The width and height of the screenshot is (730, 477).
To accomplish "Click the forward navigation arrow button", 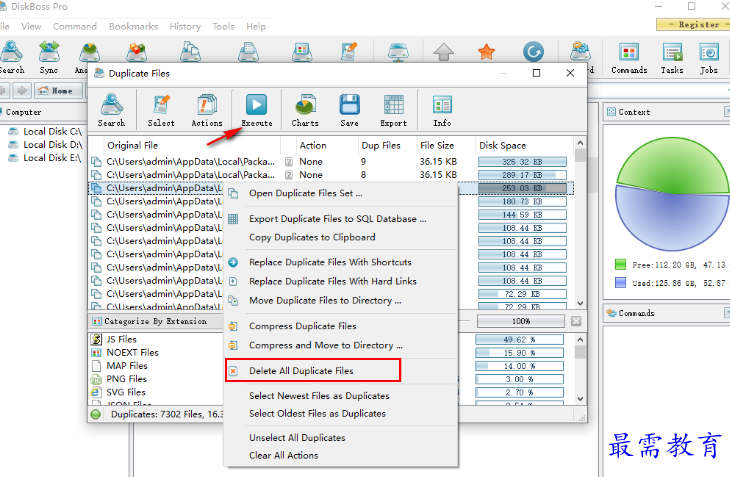I will pos(21,91).
